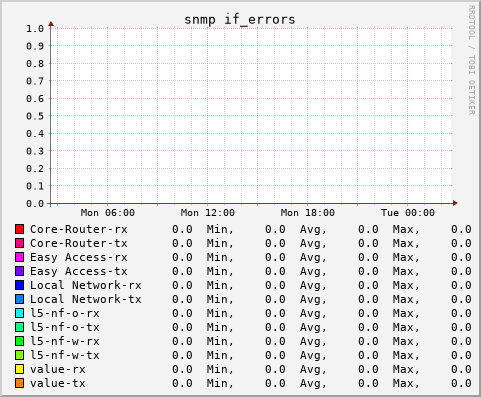Click the Tue 00:00 time axis label
Image resolution: width=481 pixels, height=397 pixels.
click(x=408, y=213)
